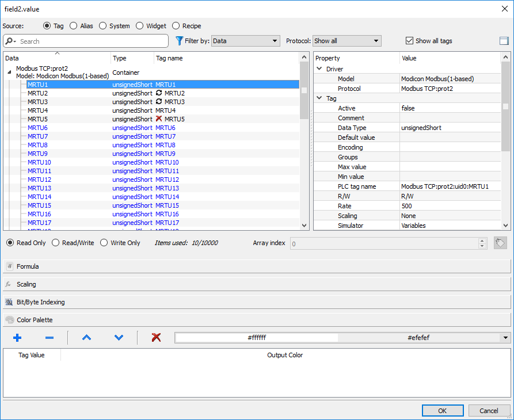
Task: Move color row up with arrow
Action: 86,338
